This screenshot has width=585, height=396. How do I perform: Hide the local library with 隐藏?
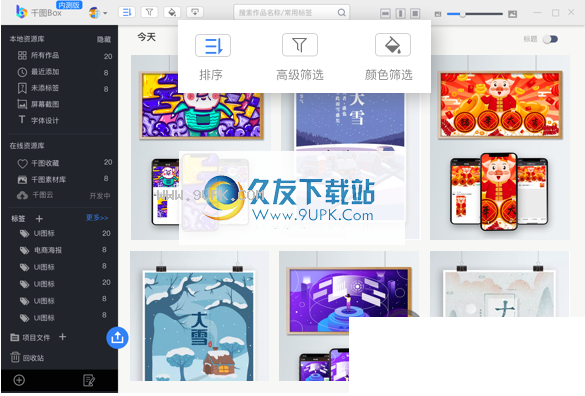[x=104, y=40]
